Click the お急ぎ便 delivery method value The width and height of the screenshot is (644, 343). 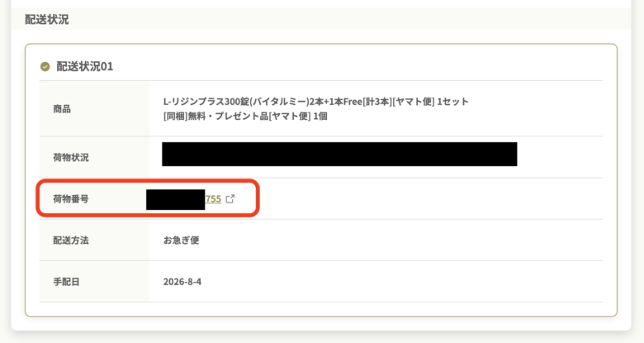[181, 241]
